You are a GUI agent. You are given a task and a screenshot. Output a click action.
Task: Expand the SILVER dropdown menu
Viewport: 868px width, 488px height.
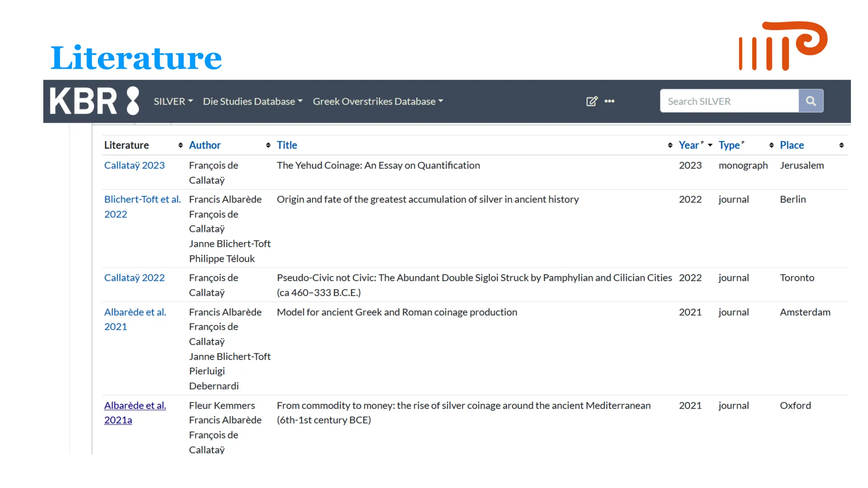pyautogui.click(x=173, y=101)
